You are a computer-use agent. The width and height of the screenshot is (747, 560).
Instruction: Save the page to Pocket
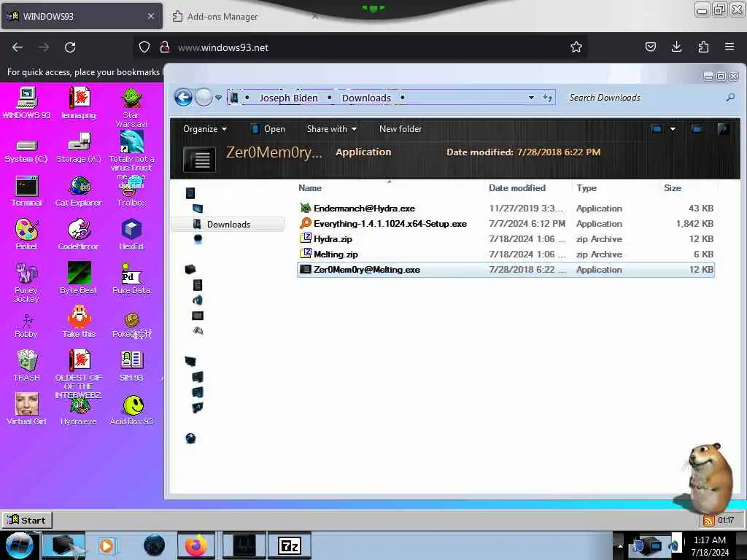click(650, 47)
